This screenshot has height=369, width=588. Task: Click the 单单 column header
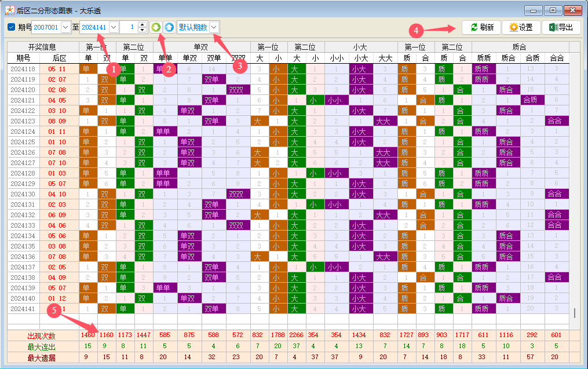tap(165, 58)
